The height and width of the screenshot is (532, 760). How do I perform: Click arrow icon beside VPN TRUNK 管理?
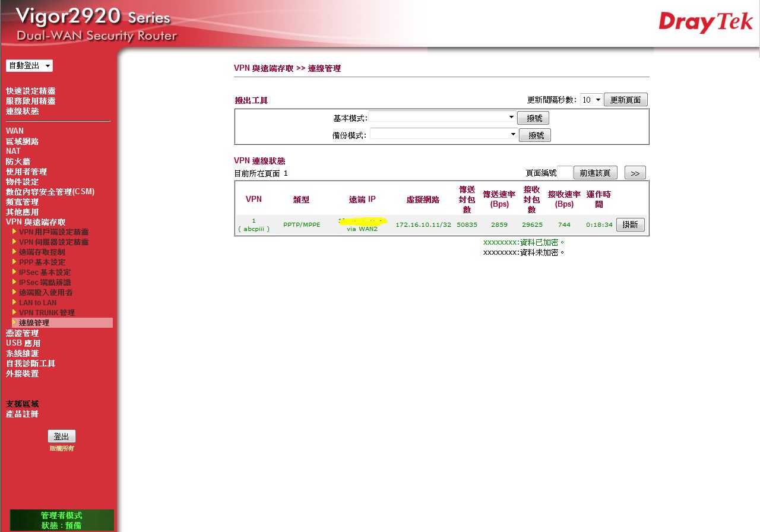tap(14, 312)
